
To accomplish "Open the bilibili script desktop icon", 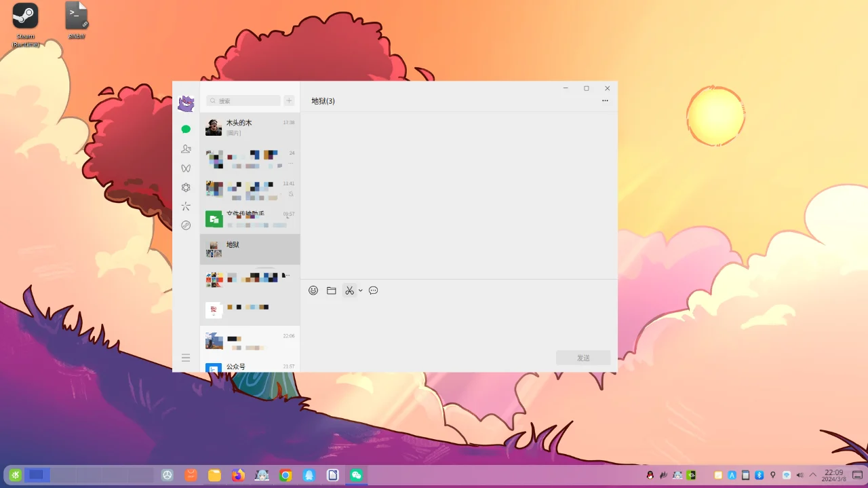I will pos(77,21).
